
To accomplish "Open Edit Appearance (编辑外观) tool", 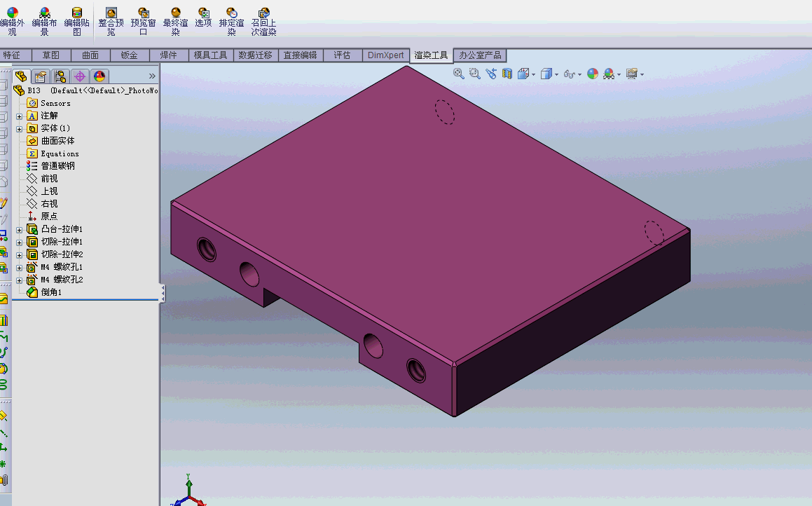I will pos(12,21).
